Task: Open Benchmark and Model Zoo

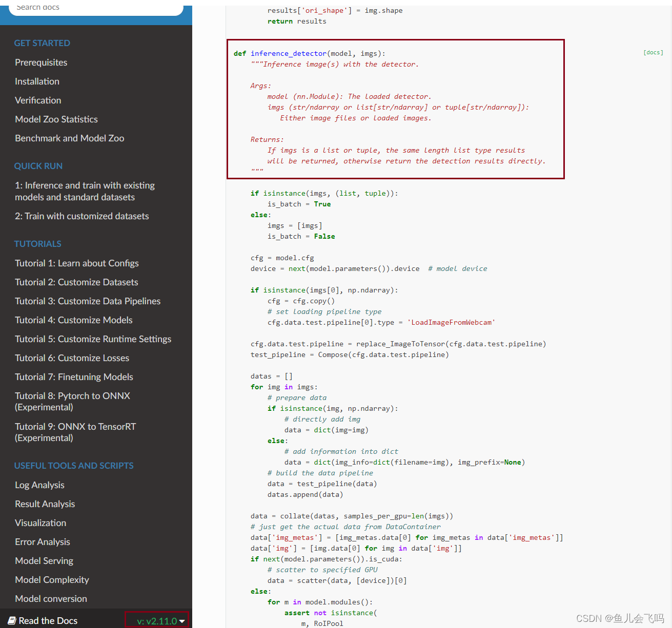Action: [x=69, y=138]
